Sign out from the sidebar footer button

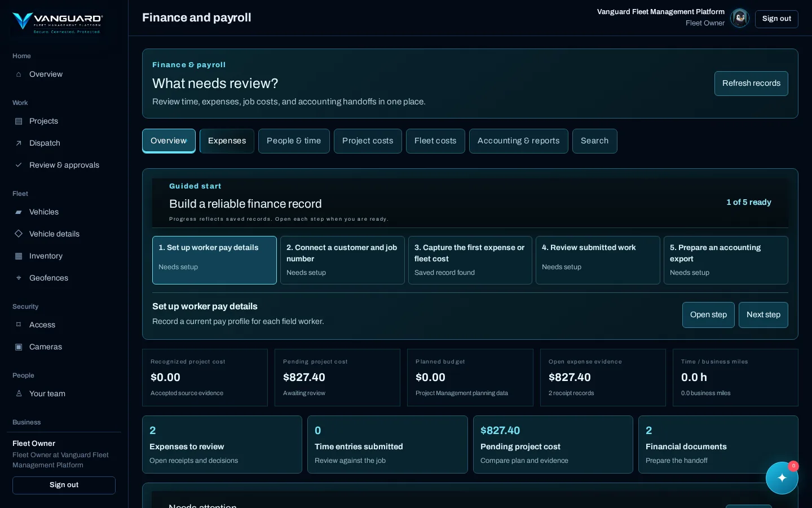pyautogui.click(x=64, y=485)
